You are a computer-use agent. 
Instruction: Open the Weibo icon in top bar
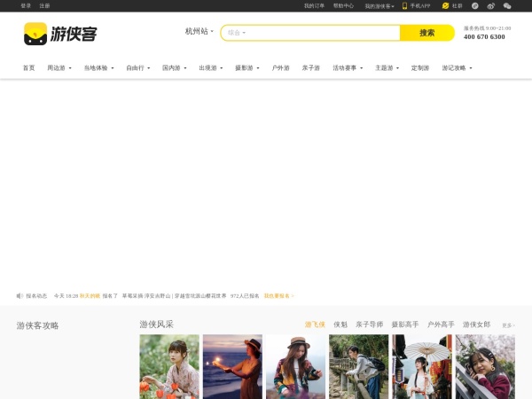[491, 5]
